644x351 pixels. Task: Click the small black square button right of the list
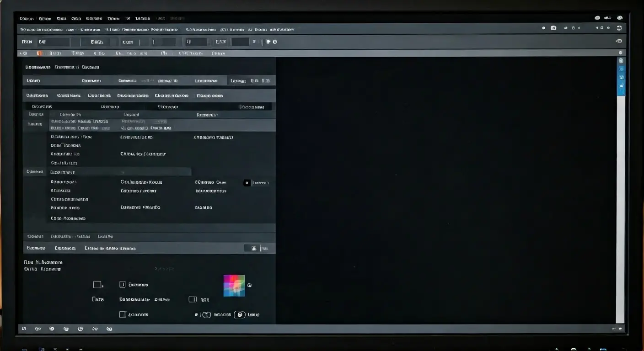point(247,183)
